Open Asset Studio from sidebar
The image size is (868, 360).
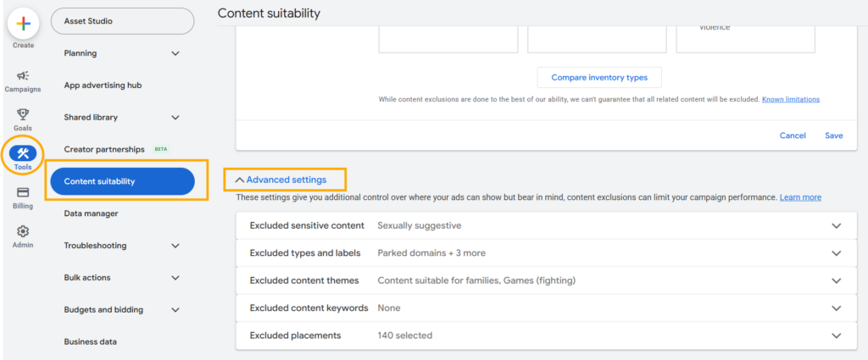coord(122,21)
